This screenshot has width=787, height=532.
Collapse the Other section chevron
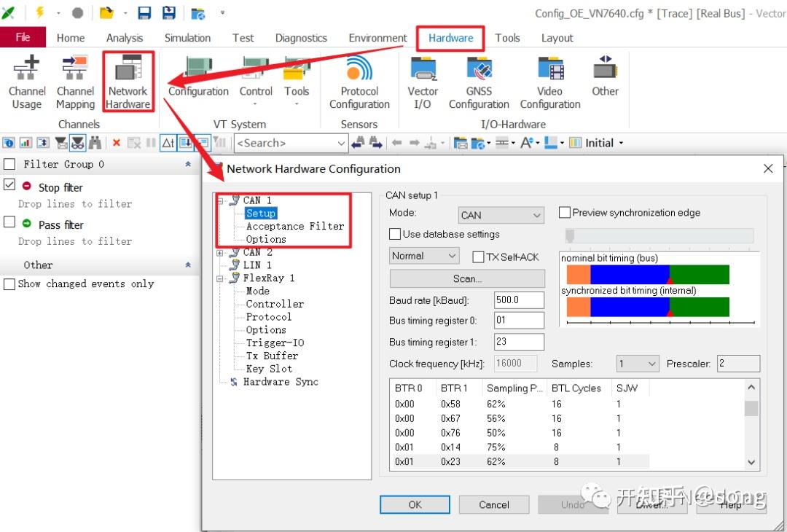tap(188, 265)
